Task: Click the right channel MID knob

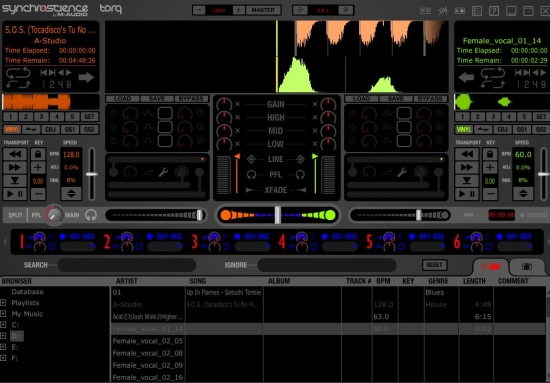Action: pyautogui.click(x=328, y=130)
